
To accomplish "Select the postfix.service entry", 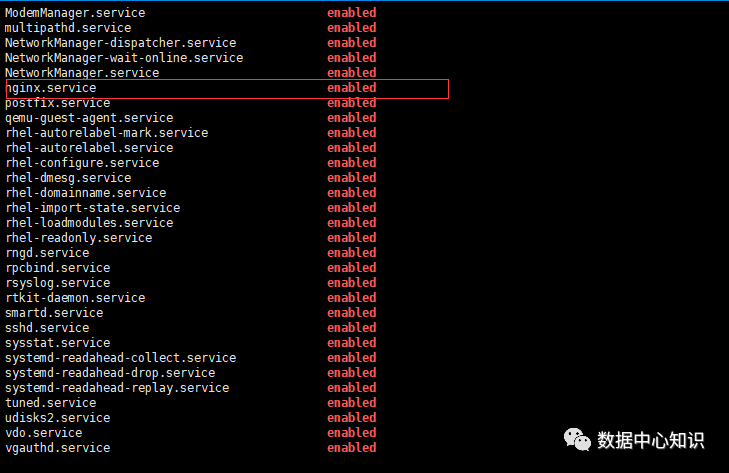I will tap(58, 103).
